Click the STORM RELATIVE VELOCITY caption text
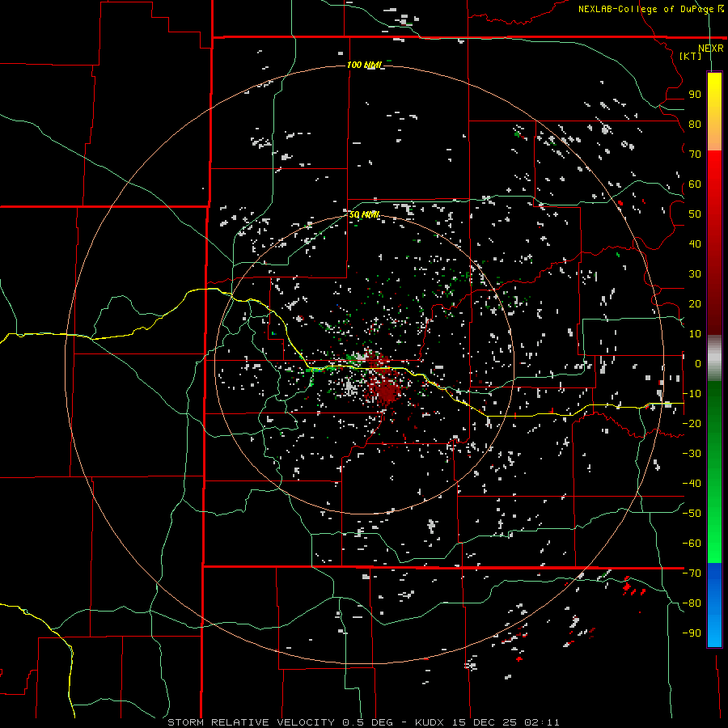Image resolution: width=728 pixels, height=728 pixels. coord(252,722)
